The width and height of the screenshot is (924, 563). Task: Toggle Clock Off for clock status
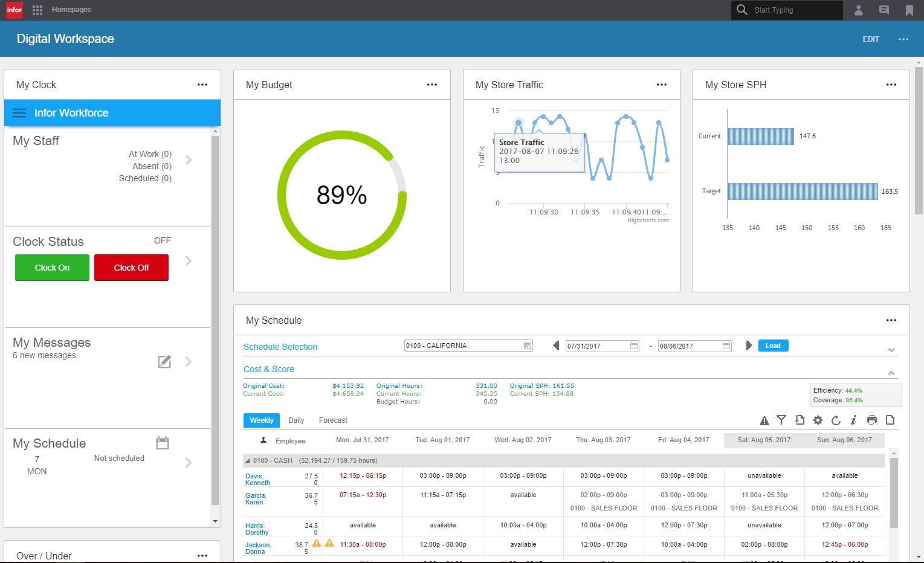(131, 267)
